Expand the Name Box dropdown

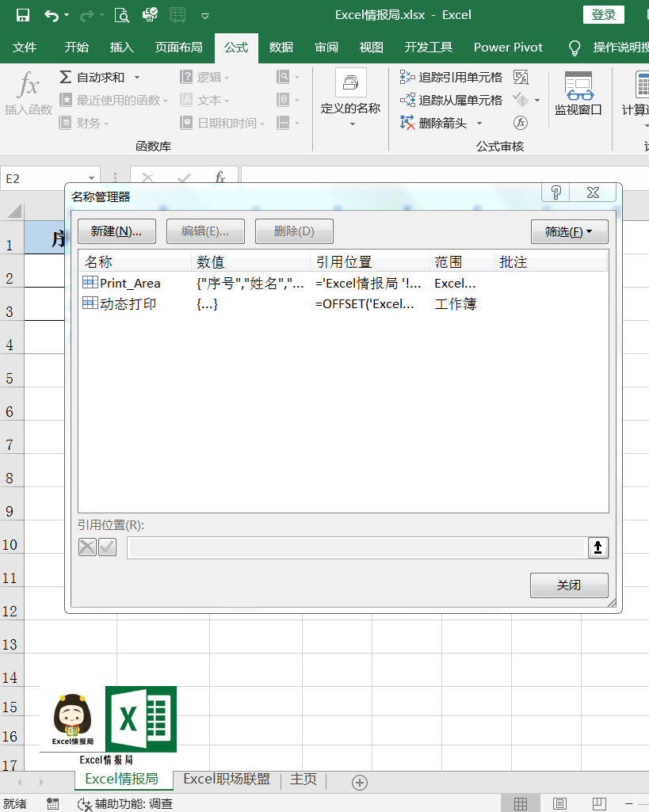[92, 179]
